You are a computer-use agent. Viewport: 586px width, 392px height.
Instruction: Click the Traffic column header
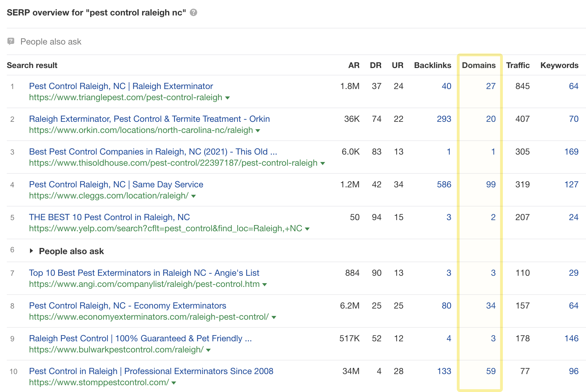pyautogui.click(x=518, y=66)
